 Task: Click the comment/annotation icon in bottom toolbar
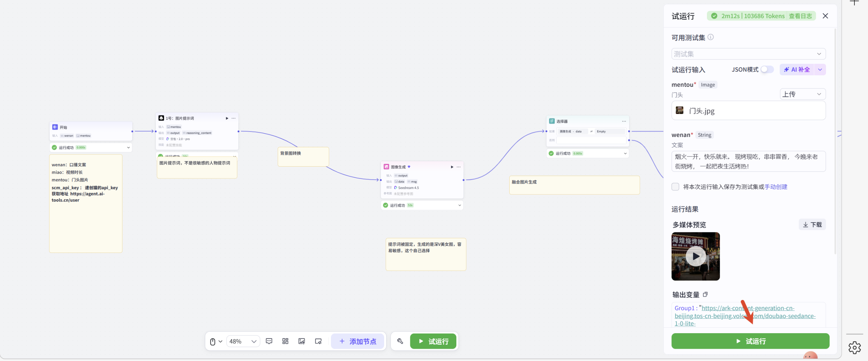point(269,341)
